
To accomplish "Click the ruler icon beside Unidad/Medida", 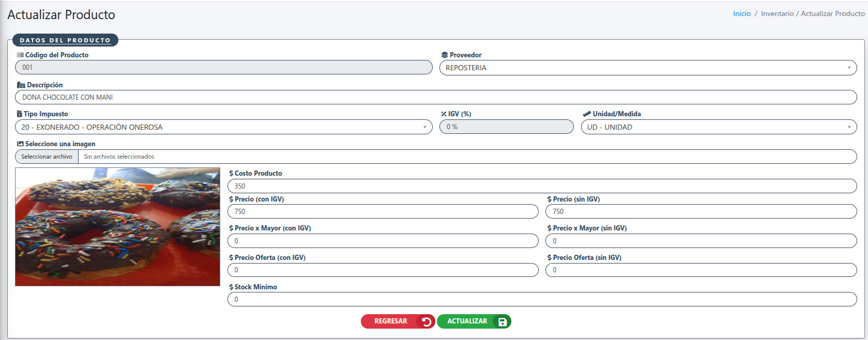I will [587, 114].
